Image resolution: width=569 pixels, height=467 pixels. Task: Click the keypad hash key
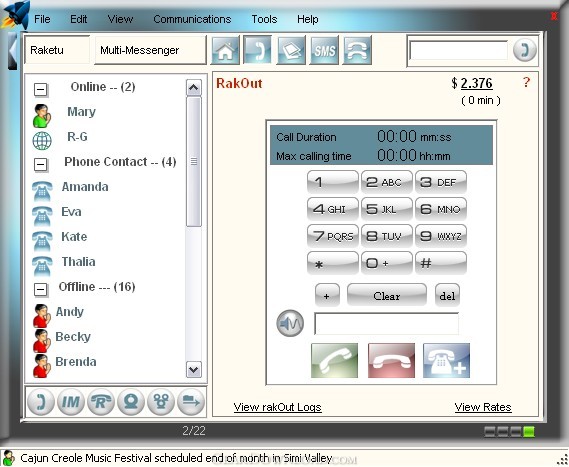click(x=441, y=263)
